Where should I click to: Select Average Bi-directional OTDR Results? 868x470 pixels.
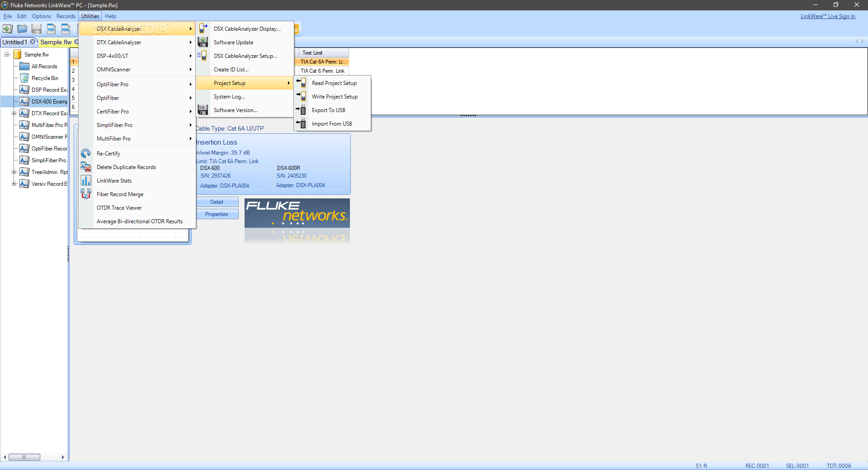tap(137, 221)
